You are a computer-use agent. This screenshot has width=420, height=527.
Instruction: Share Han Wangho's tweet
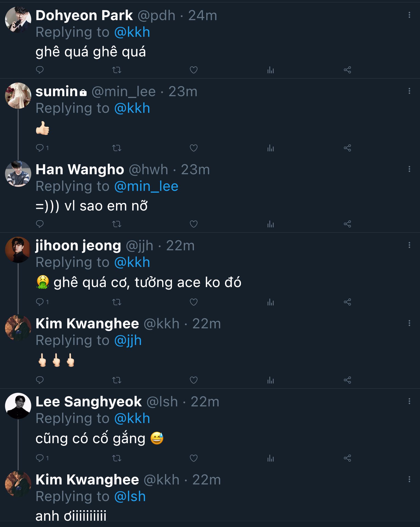[x=347, y=224]
